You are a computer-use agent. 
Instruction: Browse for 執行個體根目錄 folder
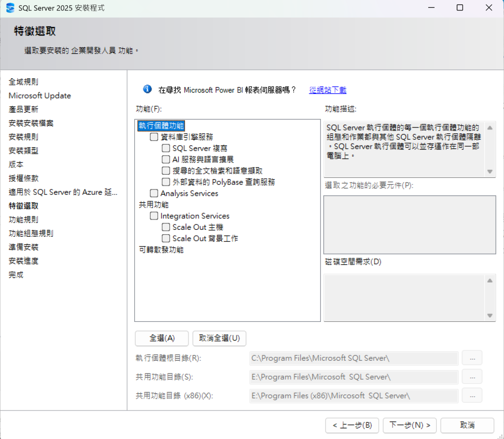pos(472,358)
